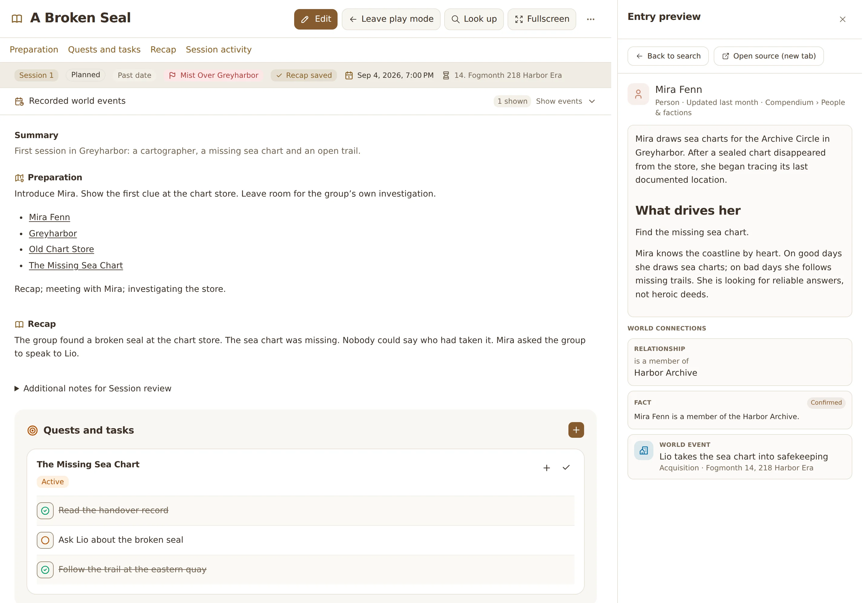Close the Entry preview panel
The image size is (868, 603).
(842, 19)
